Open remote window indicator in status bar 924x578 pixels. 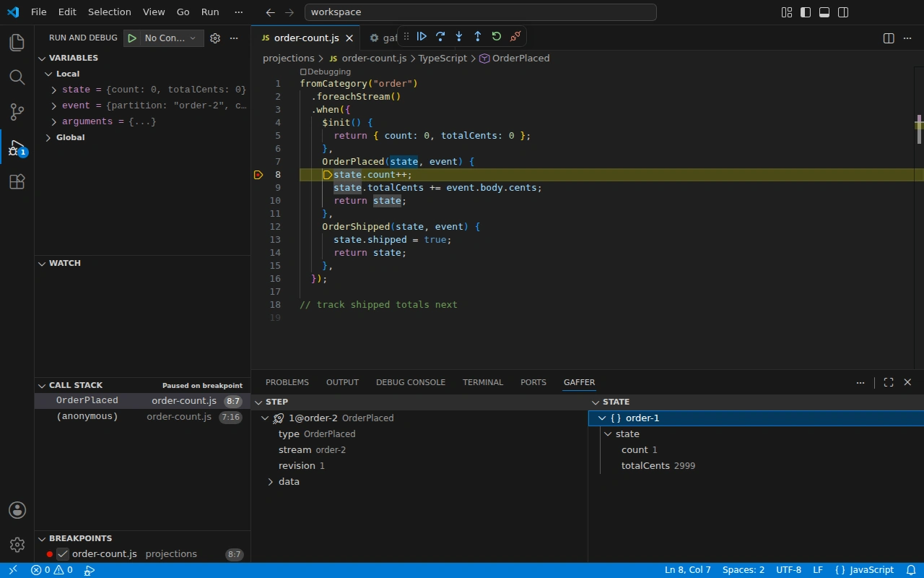[12, 570]
